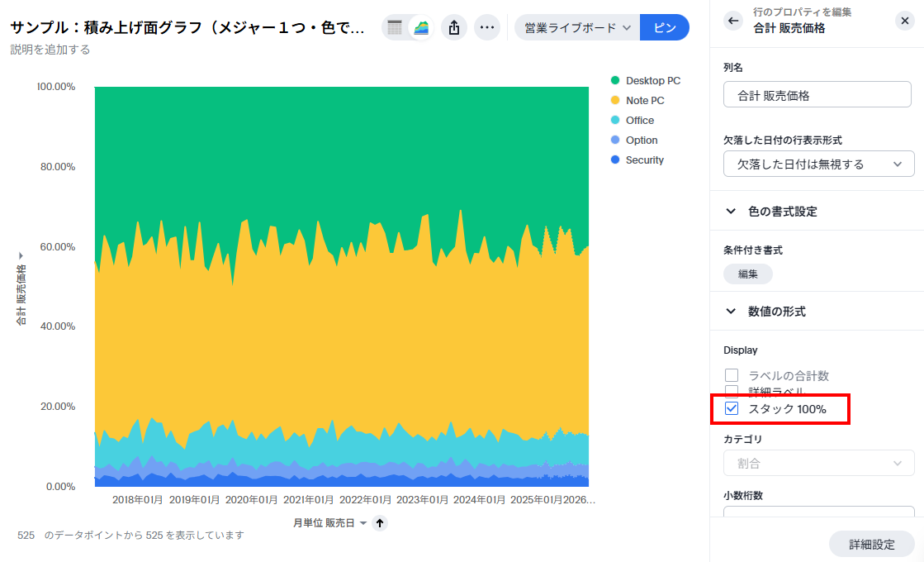This screenshot has height=562, width=924.
Task: Switch to table view icon
Action: [x=395, y=27]
